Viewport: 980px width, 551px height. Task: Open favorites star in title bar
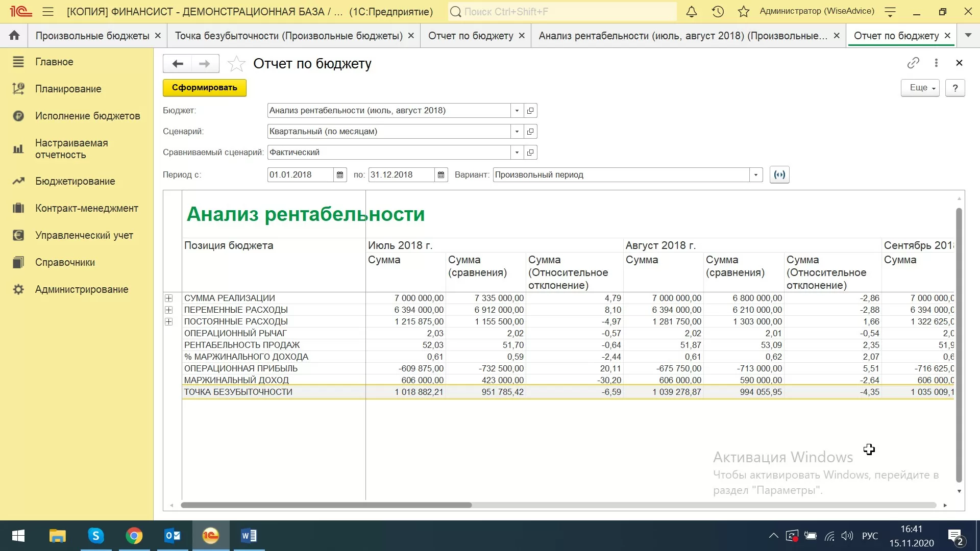tap(744, 11)
